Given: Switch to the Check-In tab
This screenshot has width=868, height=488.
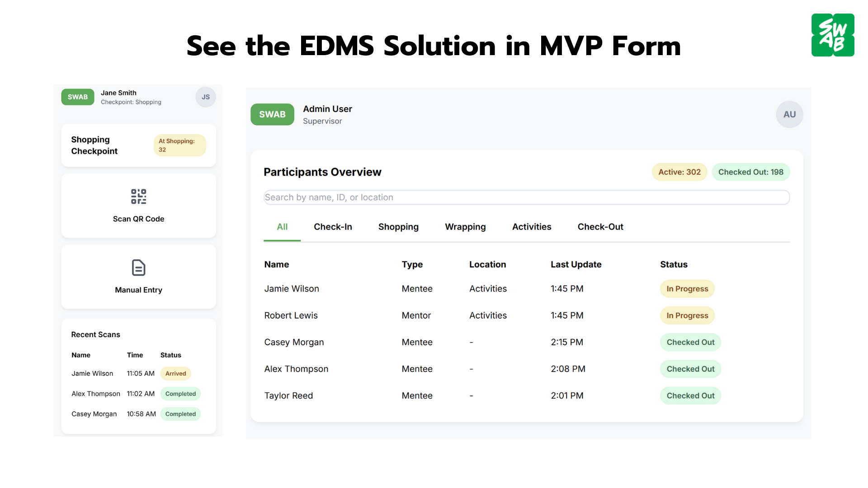Looking at the screenshot, I should [333, 227].
